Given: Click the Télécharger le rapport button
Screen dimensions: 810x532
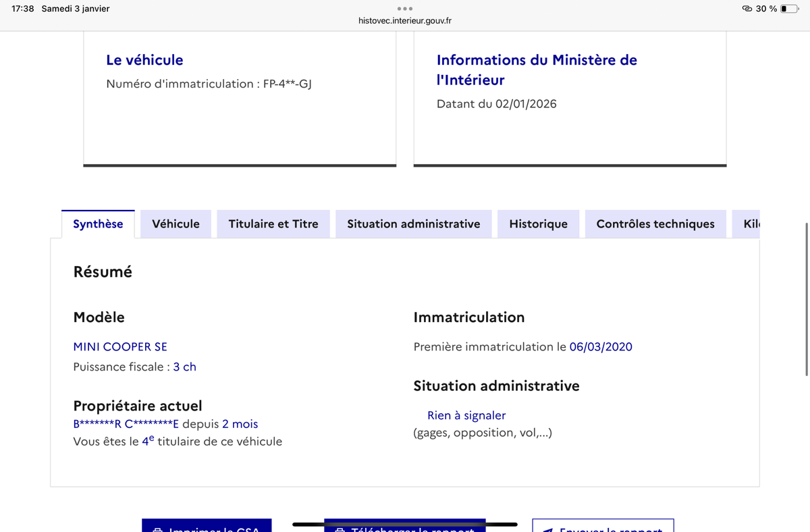Looking at the screenshot, I should point(405,527).
